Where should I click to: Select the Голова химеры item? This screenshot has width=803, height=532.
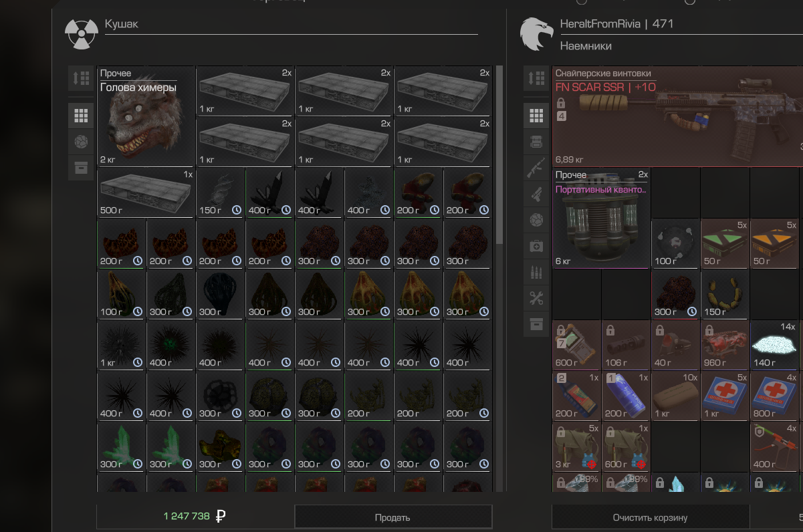[x=146, y=116]
